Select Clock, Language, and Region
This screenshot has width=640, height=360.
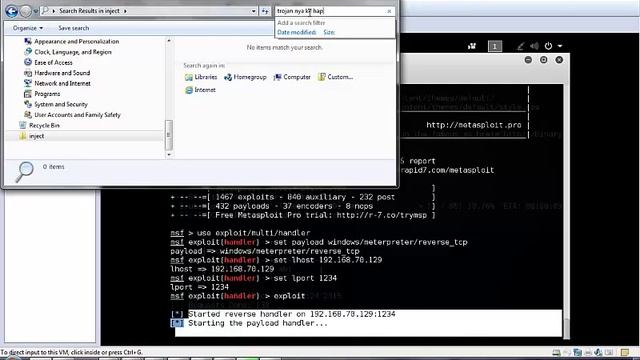coord(73,52)
